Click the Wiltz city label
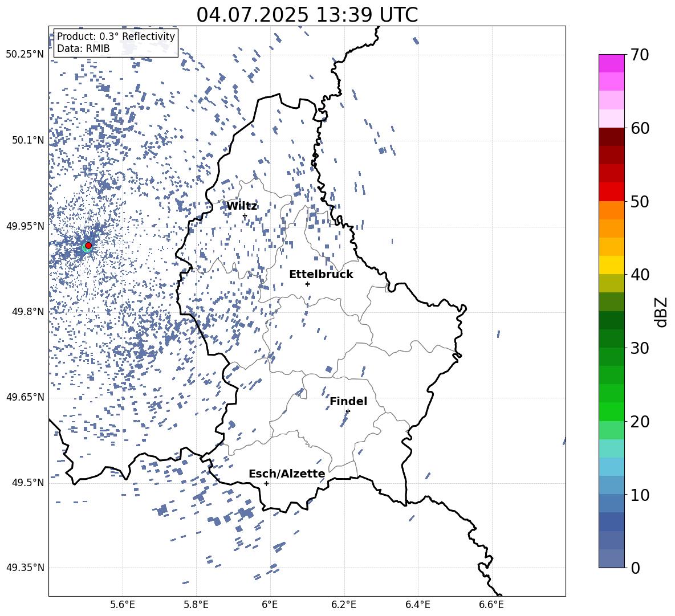Screen dimensions: 675x616 pyautogui.click(x=242, y=206)
